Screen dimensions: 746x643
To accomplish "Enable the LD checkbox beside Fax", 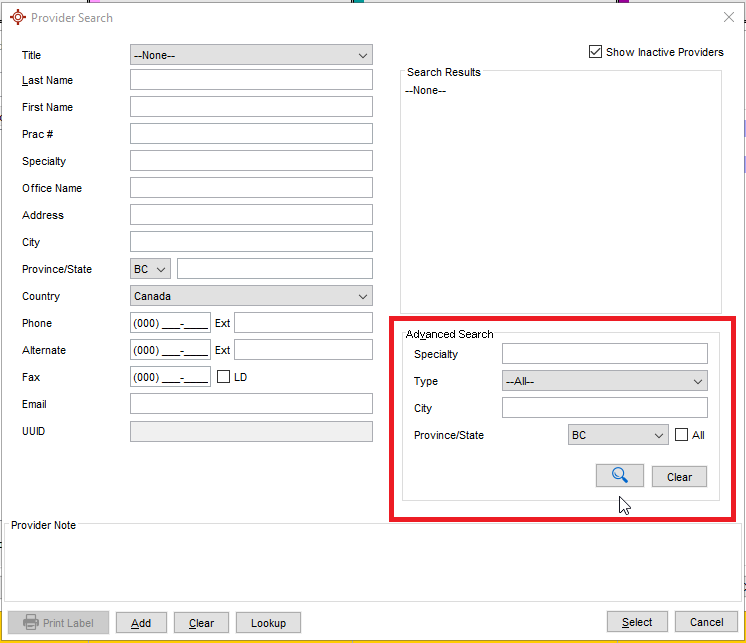I will [x=224, y=377].
